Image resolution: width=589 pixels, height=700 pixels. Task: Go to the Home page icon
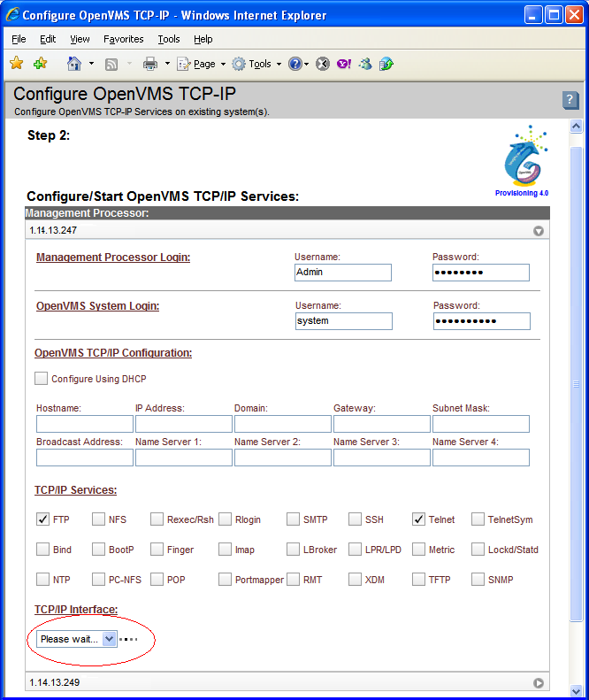point(74,64)
